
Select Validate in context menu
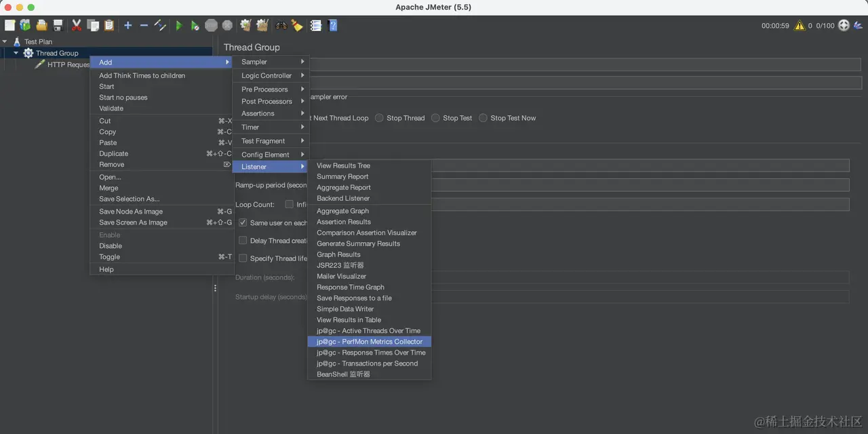[x=162, y=108]
